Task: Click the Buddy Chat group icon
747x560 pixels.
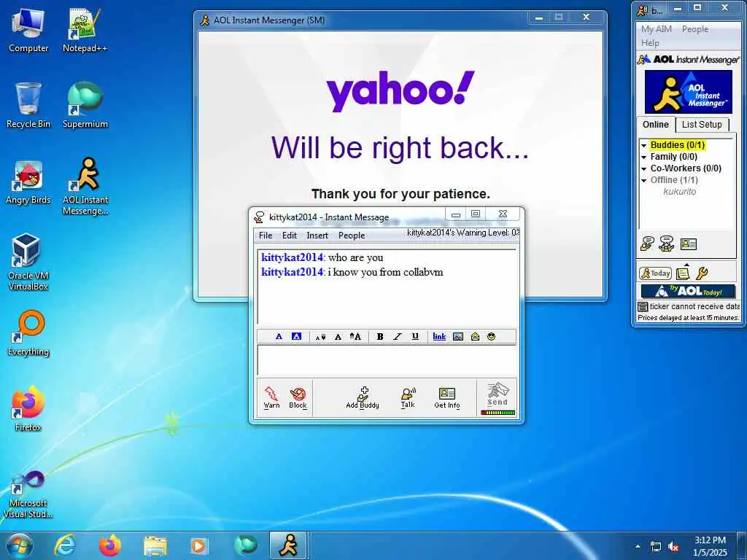Action: 667,244
